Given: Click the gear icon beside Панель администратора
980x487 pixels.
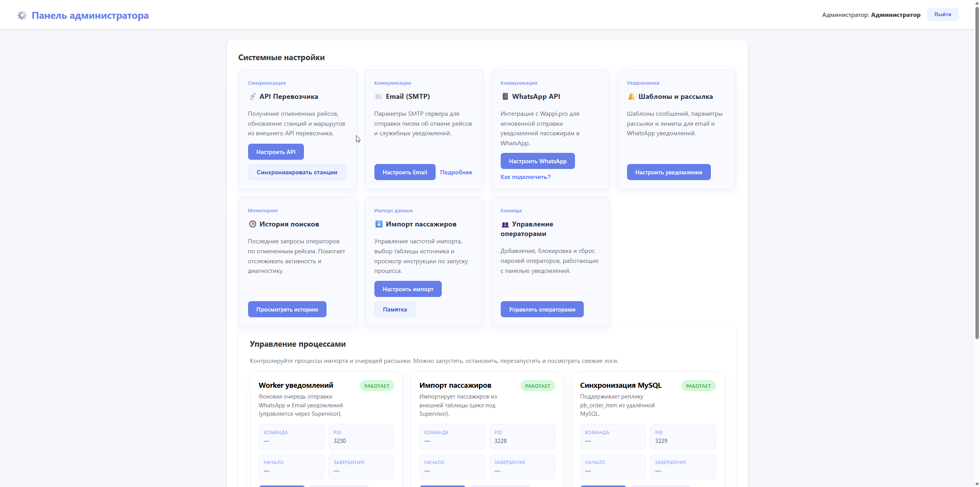Looking at the screenshot, I should click(x=22, y=15).
